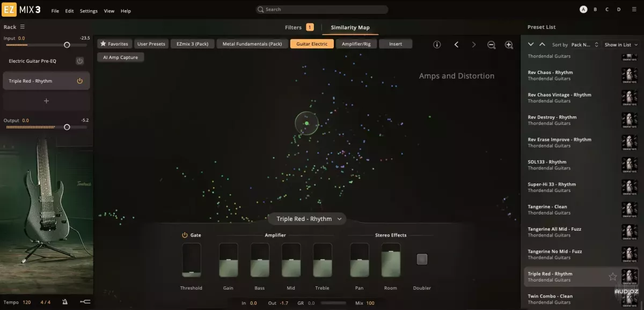The width and height of the screenshot is (644, 310).
Task: Open the View menu
Action: pos(109,11)
